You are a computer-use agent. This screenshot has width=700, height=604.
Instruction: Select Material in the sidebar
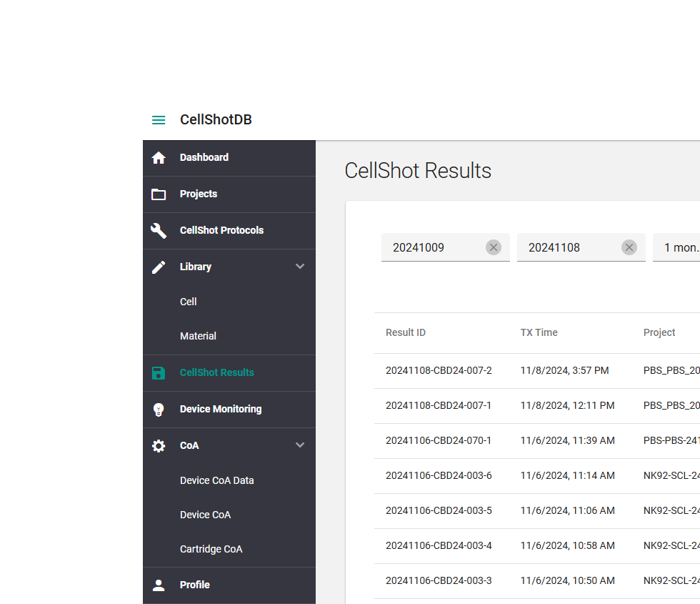198,336
